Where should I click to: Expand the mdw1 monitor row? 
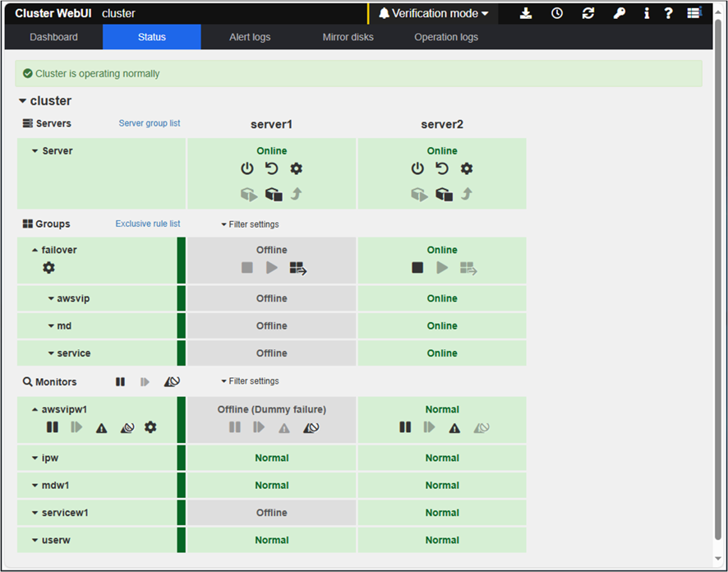(35, 486)
